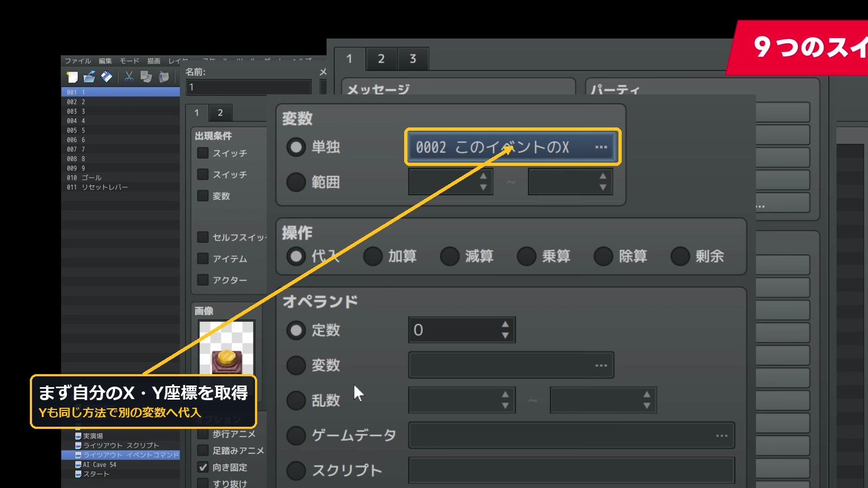Choose the 剰余 modulo operation
This screenshot has width=868, height=488.
click(680, 256)
